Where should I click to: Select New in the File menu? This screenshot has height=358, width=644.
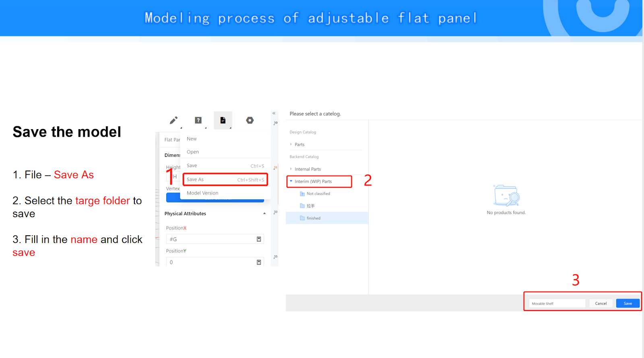pyautogui.click(x=192, y=139)
